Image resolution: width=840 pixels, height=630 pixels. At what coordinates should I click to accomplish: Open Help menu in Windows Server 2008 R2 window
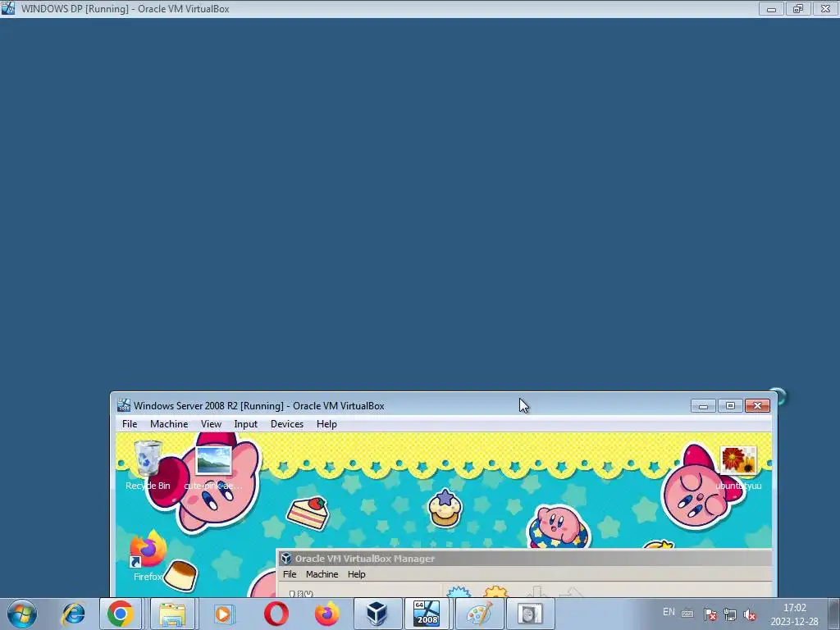pos(326,424)
